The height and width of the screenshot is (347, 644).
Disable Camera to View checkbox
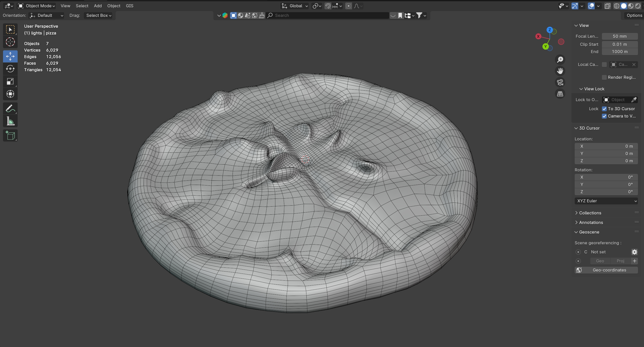click(x=604, y=116)
